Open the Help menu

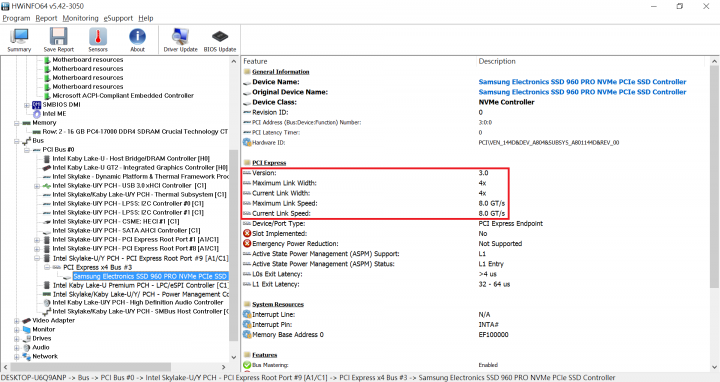click(x=146, y=18)
